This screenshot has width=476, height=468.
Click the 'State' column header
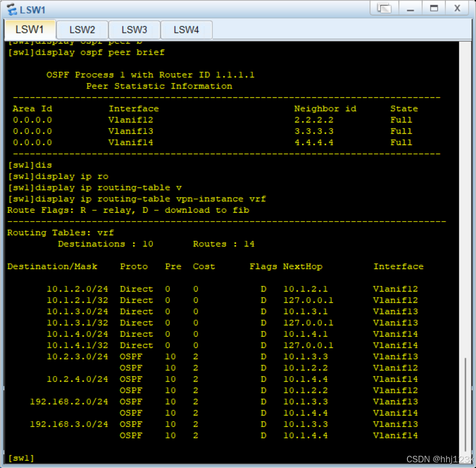[404, 108]
